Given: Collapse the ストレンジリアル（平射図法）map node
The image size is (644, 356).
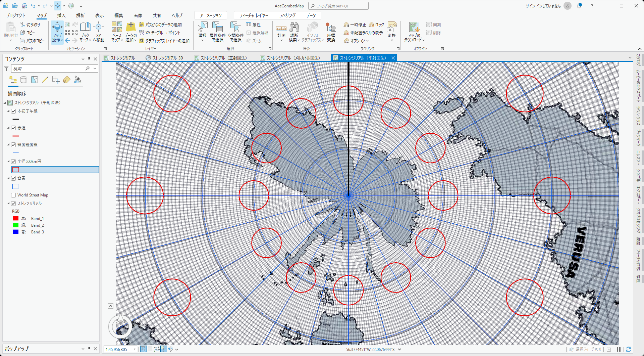Looking at the screenshot, I should [x=5, y=103].
